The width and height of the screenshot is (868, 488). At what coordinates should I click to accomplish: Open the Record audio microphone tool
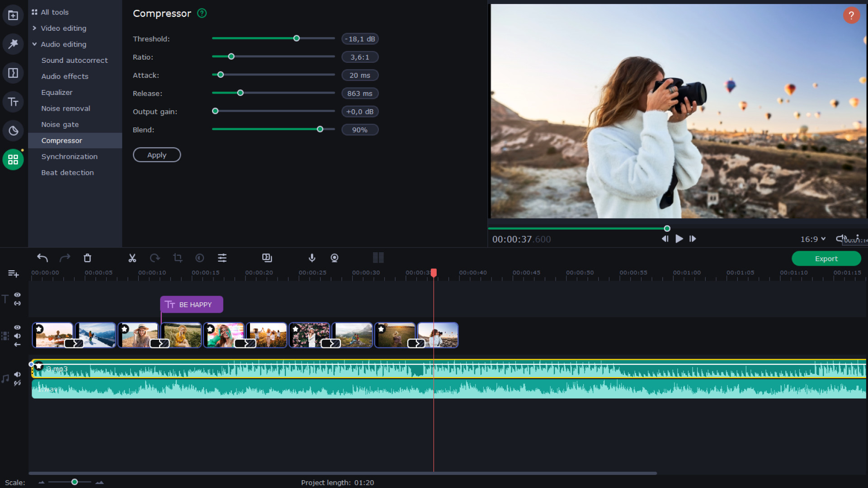[x=312, y=258]
